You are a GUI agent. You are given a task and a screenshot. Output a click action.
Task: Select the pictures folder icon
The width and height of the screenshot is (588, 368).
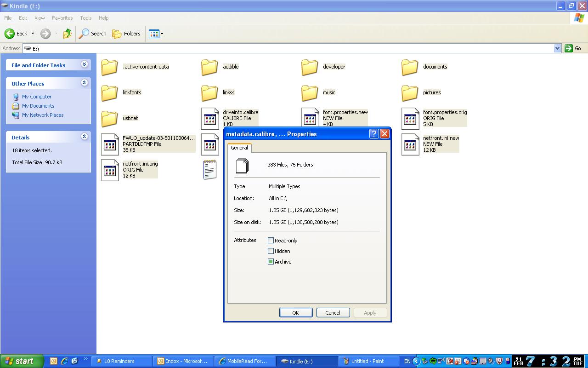pyautogui.click(x=410, y=93)
